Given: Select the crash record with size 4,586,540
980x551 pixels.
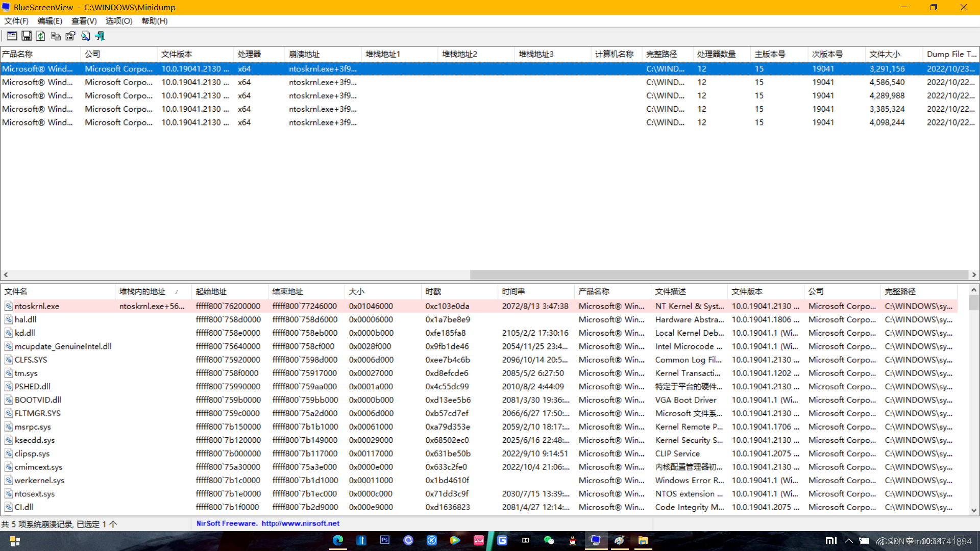Looking at the screenshot, I should click(489, 82).
